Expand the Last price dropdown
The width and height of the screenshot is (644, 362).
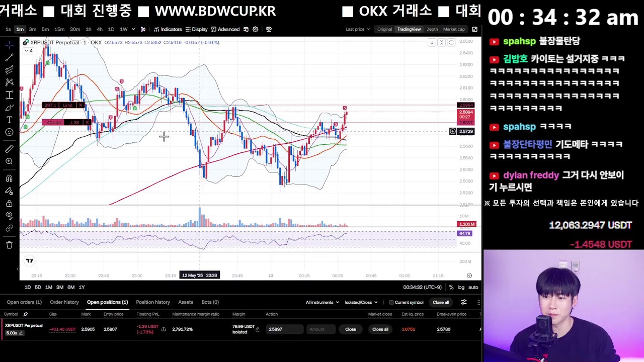click(358, 29)
